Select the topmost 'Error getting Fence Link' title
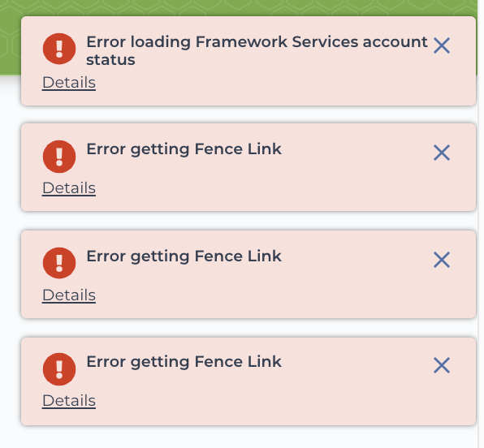The width and height of the screenshot is (484, 448). click(184, 149)
